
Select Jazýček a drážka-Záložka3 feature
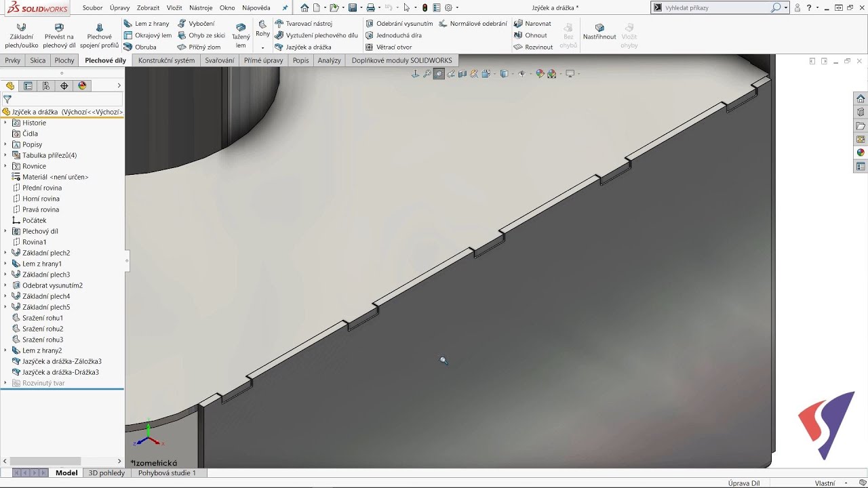[57, 361]
